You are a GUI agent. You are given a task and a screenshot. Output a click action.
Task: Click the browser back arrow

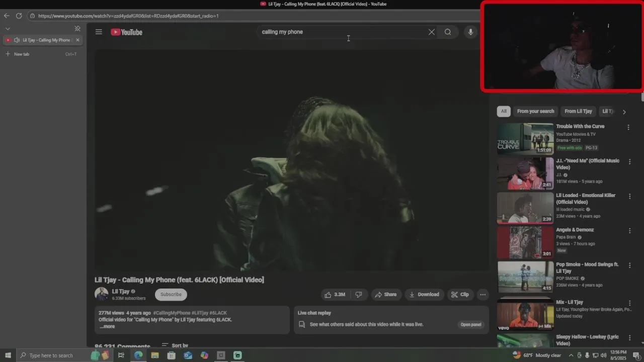click(x=7, y=16)
